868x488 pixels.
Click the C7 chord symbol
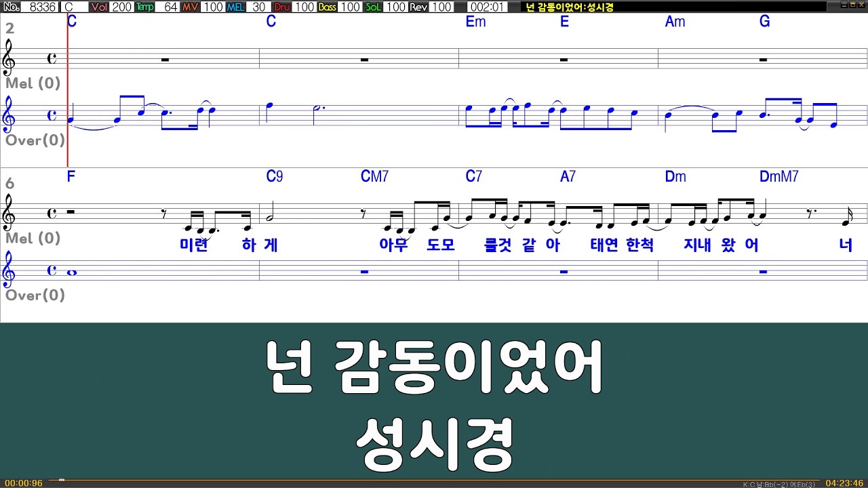pos(473,177)
